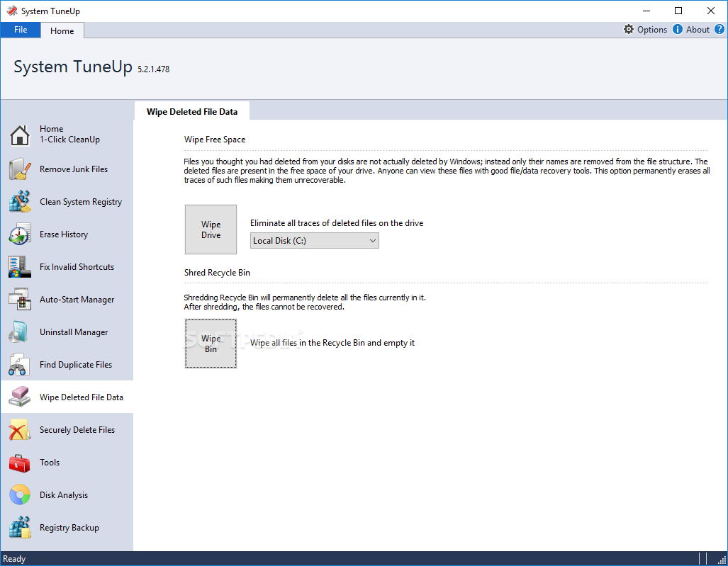This screenshot has width=728, height=566.
Task: Click the System TuneUp title bar app icon
Action: coord(12,11)
